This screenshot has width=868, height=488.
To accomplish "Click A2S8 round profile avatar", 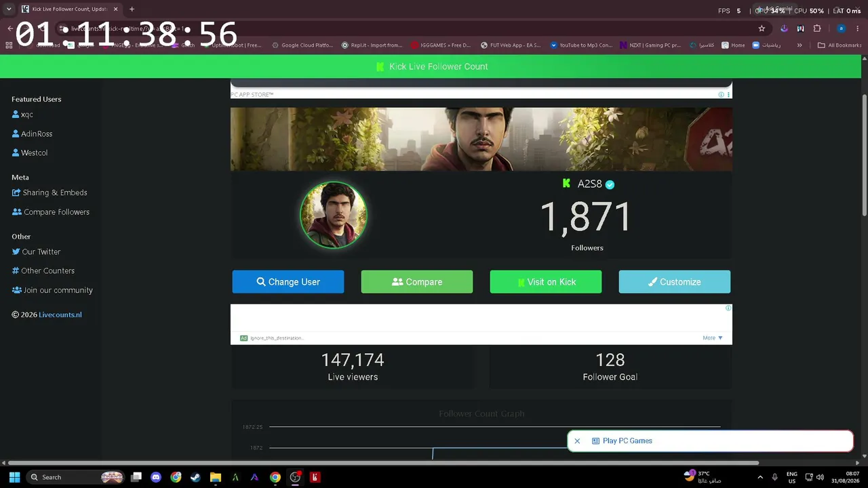I will [x=333, y=215].
